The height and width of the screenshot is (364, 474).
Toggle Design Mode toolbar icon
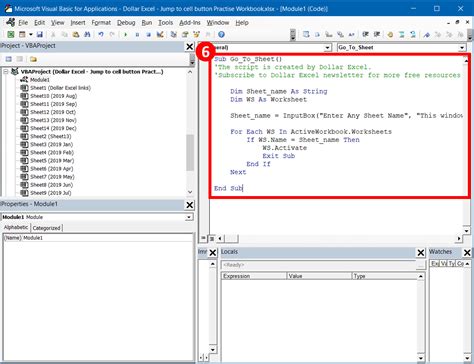coord(160,34)
